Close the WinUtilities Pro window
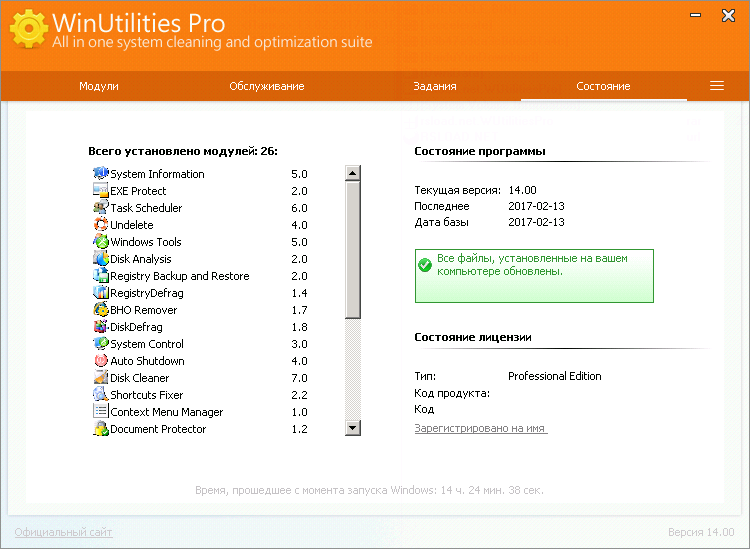This screenshot has width=750, height=549. [x=728, y=15]
